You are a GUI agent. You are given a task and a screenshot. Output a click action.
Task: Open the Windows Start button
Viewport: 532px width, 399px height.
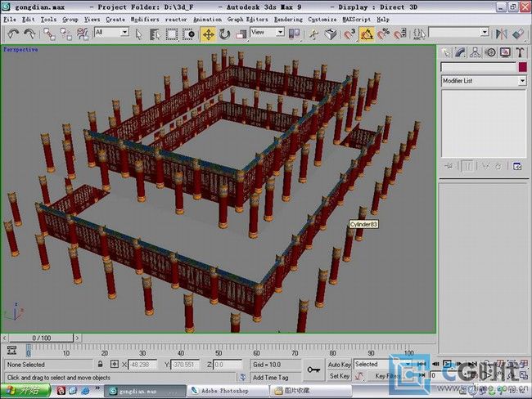click(x=25, y=391)
